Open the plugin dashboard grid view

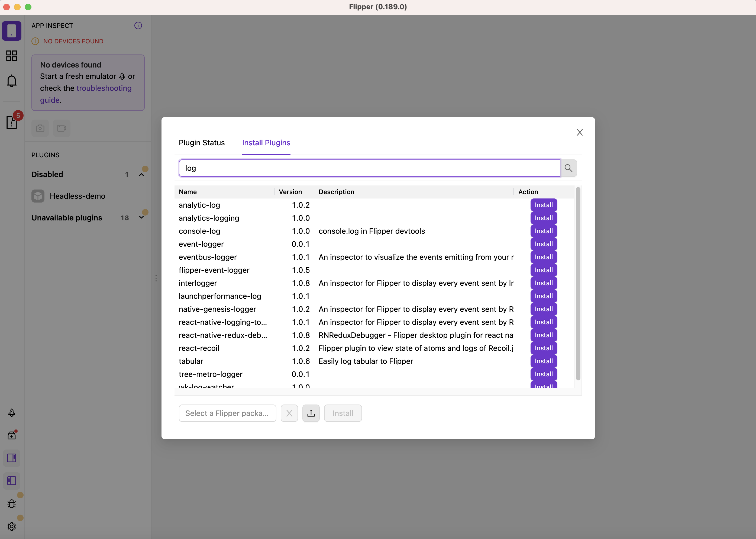pyautogui.click(x=12, y=56)
